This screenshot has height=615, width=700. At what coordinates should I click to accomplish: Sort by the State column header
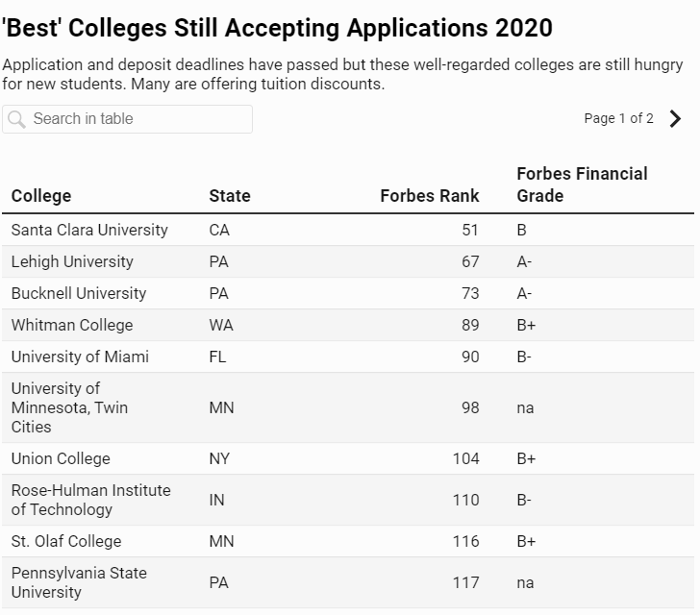click(229, 196)
